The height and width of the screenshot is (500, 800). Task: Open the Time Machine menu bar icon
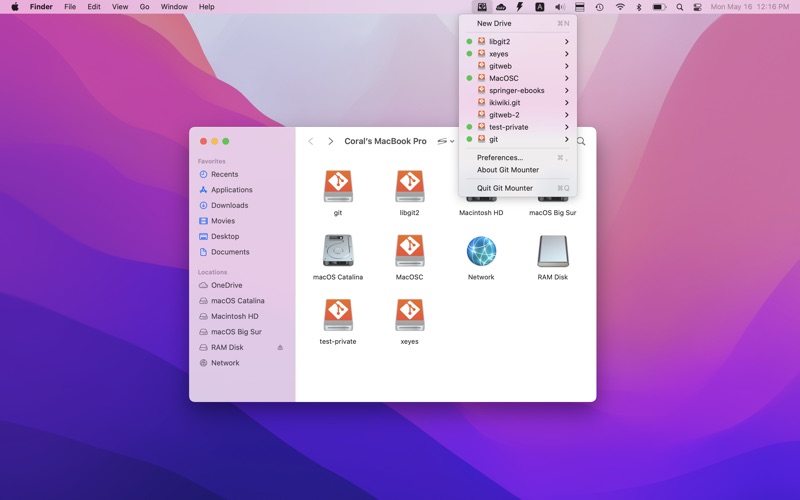599,7
